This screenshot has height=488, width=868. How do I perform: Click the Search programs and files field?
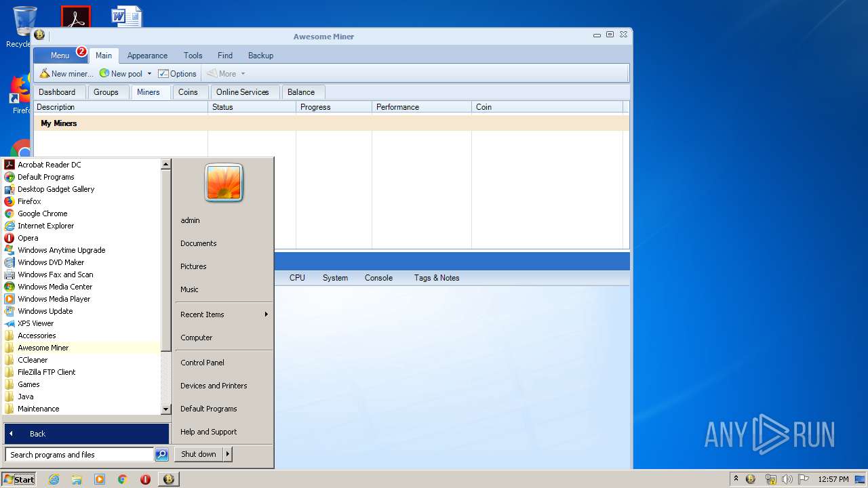79,455
